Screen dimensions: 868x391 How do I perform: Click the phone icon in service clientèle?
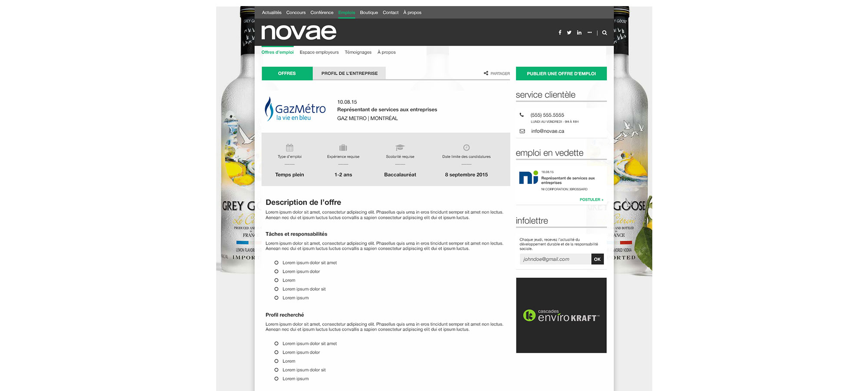point(522,115)
